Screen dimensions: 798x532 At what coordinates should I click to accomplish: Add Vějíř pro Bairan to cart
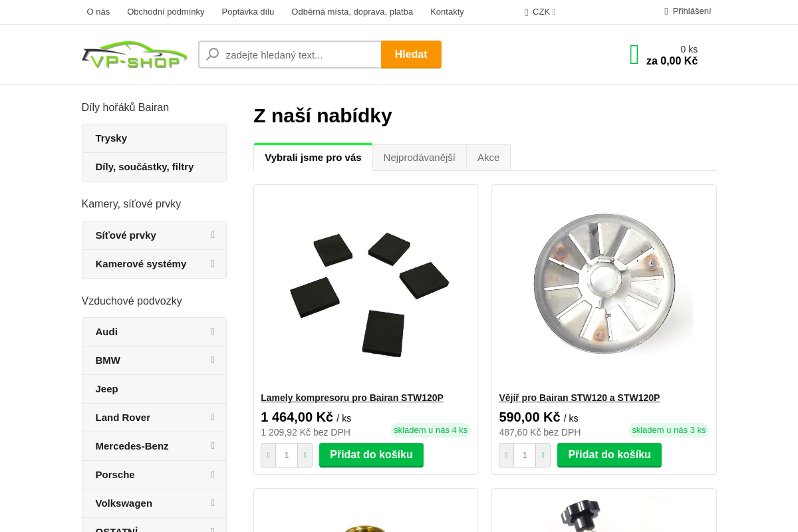(609, 455)
